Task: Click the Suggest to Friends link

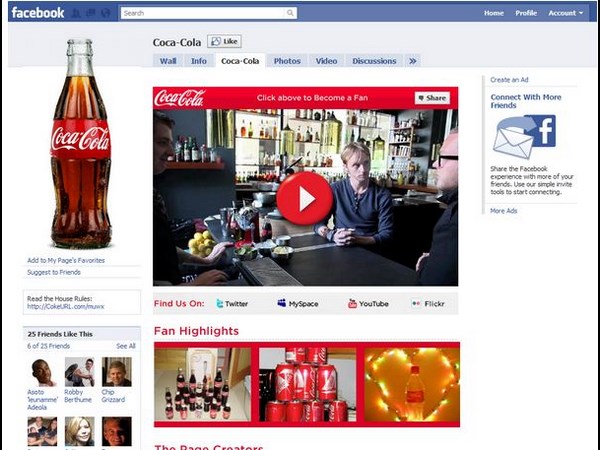Action: pyautogui.click(x=54, y=272)
